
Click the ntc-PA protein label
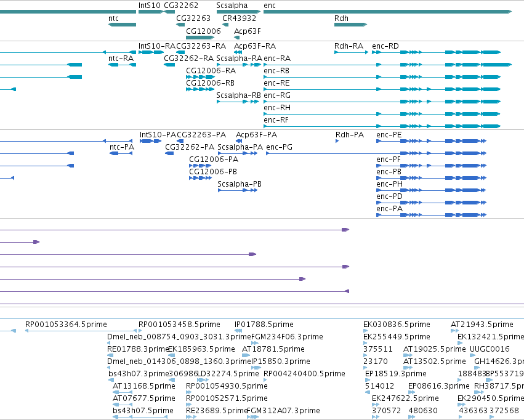click(122, 147)
